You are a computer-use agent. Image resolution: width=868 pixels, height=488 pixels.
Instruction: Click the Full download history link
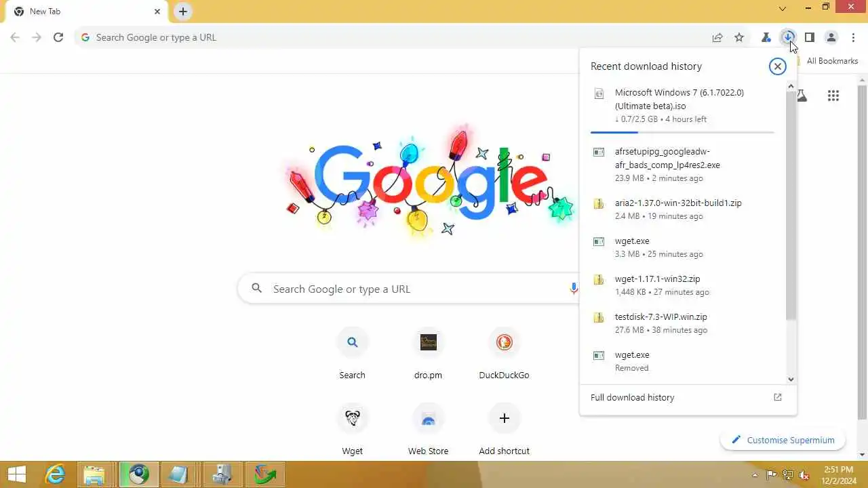point(632,397)
